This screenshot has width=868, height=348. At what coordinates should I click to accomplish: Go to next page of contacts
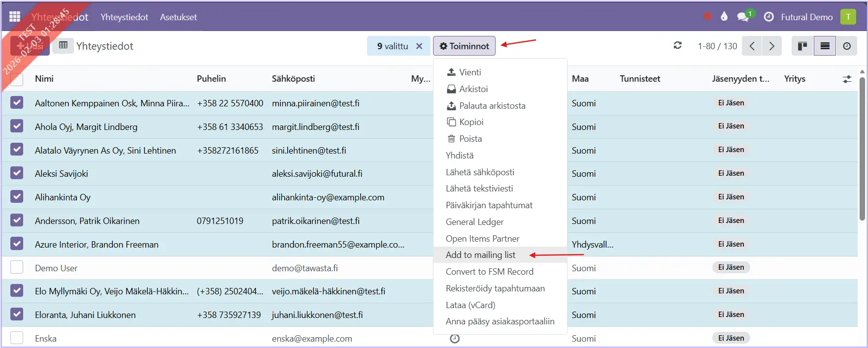[x=771, y=46]
